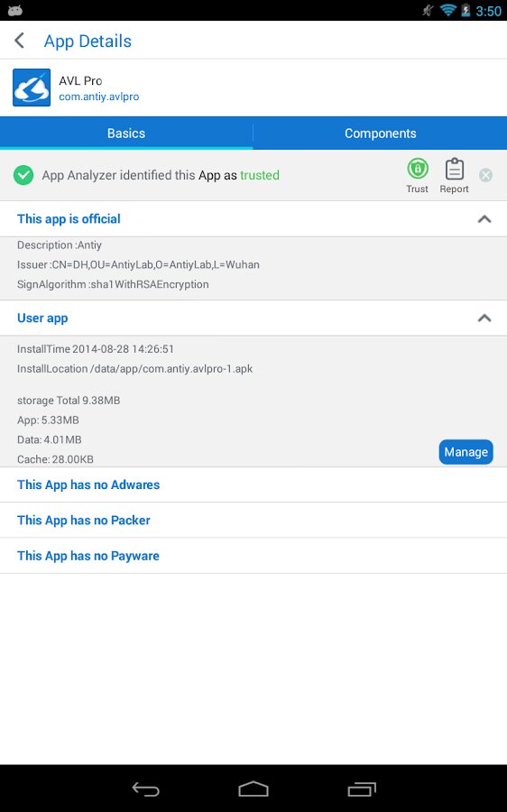Viewport: 507px width, 812px height.
Task: Tap the green Trust shield icon
Action: tap(418, 169)
